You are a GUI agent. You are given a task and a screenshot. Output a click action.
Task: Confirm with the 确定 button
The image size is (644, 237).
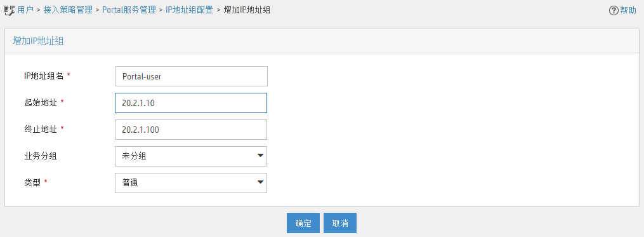[x=303, y=223]
